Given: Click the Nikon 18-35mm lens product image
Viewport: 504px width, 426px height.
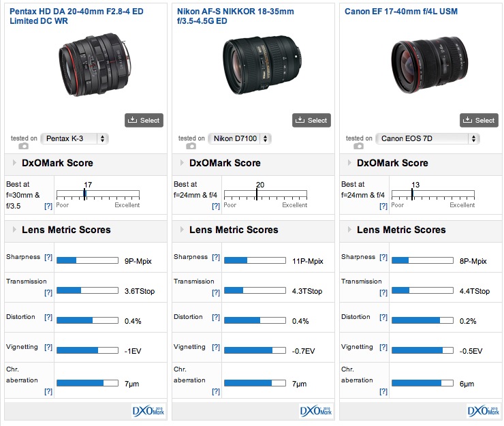Looking at the screenshot, I should pos(262,64).
